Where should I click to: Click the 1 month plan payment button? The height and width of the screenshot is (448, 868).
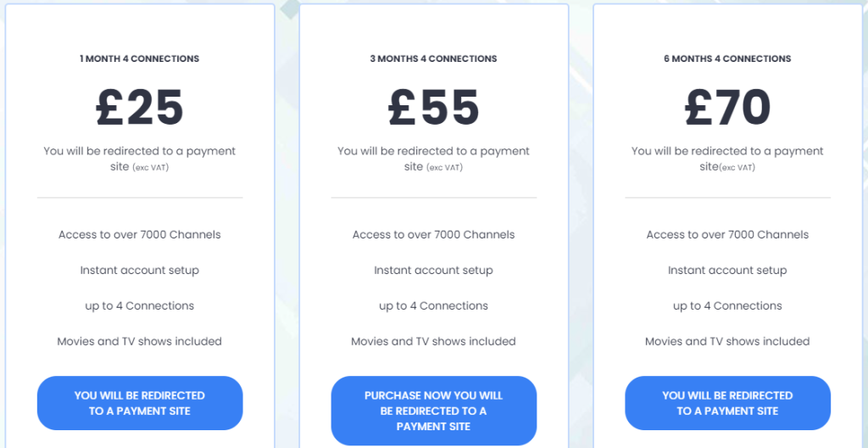coord(140,403)
